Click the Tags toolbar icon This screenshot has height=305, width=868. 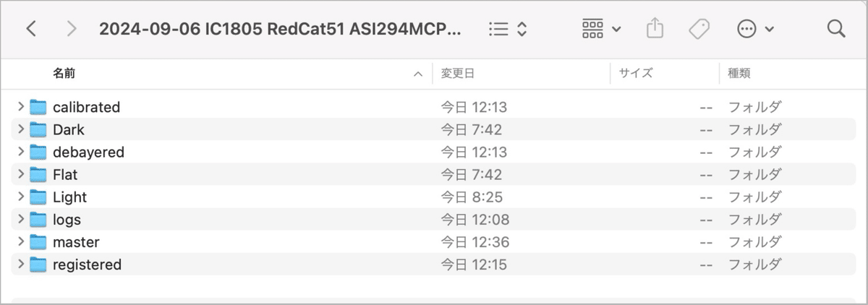click(699, 29)
